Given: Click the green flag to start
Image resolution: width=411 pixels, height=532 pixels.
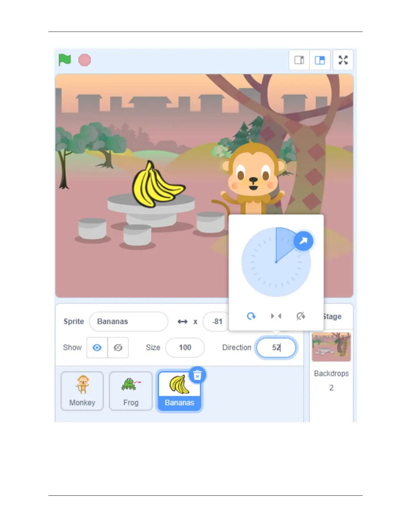Looking at the screenshot, I should click(x=64, y=60).
